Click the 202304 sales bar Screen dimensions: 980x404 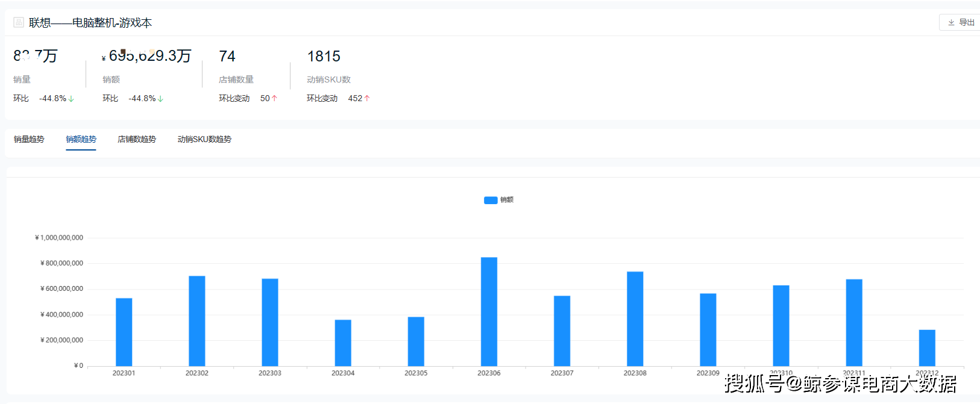[x=343, y=343]
